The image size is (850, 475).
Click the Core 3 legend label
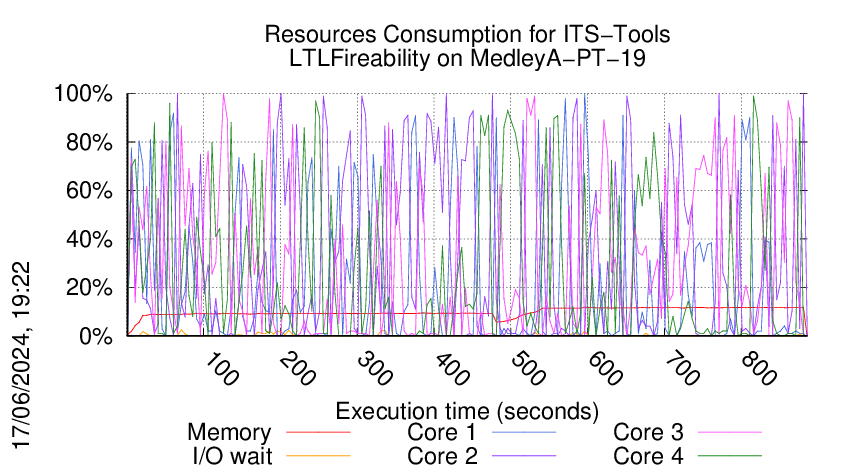(648, 432)
